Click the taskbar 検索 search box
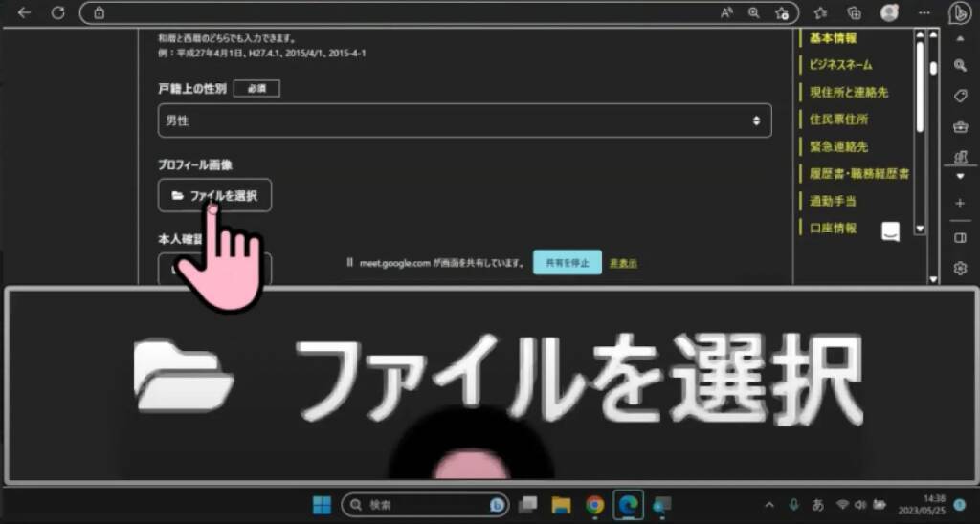The height and width of the screenshot is (524, 980). (x=425, y=505)
